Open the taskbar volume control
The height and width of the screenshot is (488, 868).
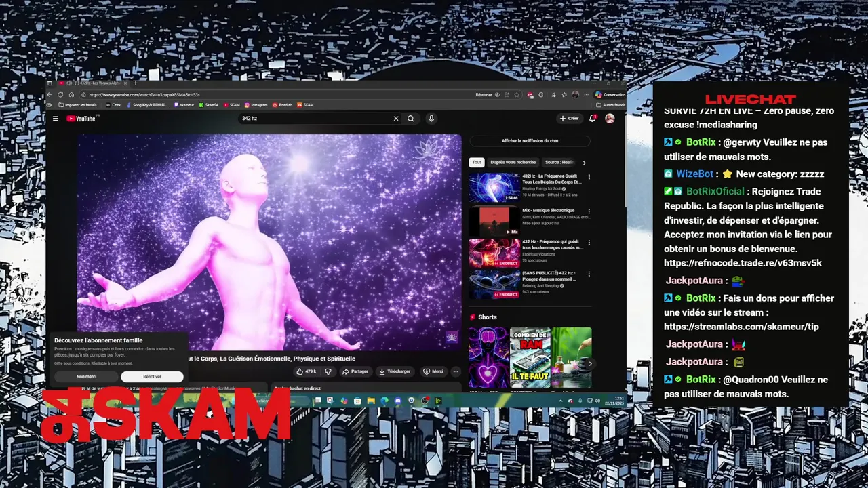pyautogui.click(x=597, y=401)
